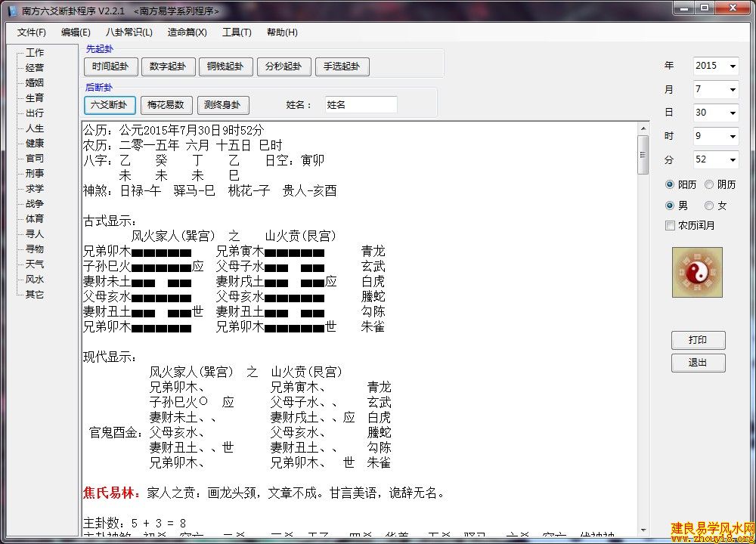
Task: Select 婚姻 in the category tree
Action: click(x=35, y=83)
